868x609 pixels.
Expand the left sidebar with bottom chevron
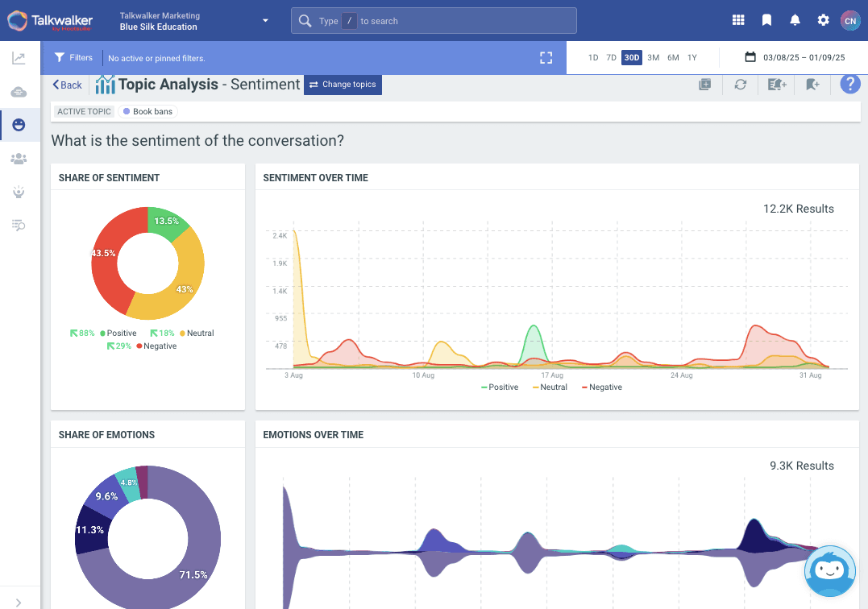click(x=19, y=602)
